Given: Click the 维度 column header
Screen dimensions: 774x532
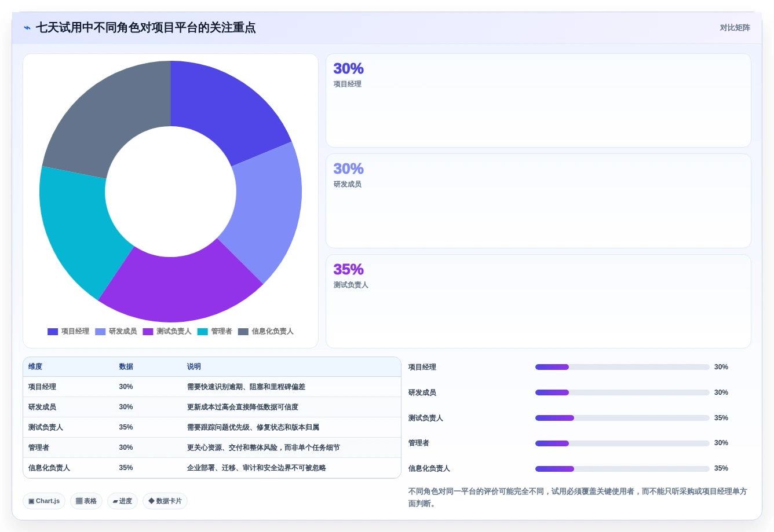Looking at the screenshot, I should pyautogui.click(x=35, y=366).
